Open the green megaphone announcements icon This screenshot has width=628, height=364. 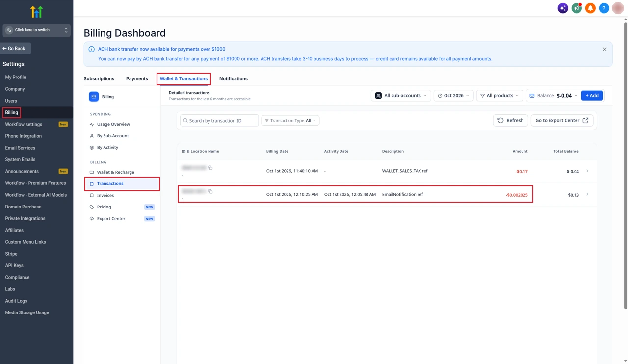pyautogui.click(x=576, y=8)
